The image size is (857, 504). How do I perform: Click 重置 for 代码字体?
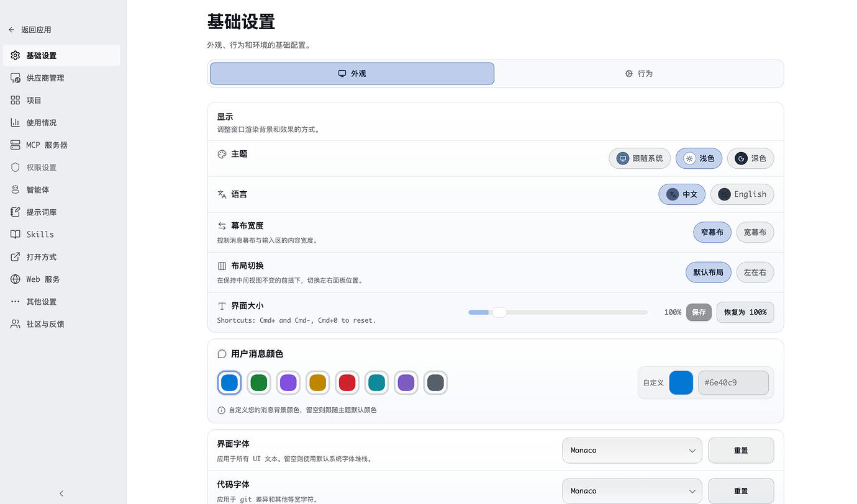point(741,491)
